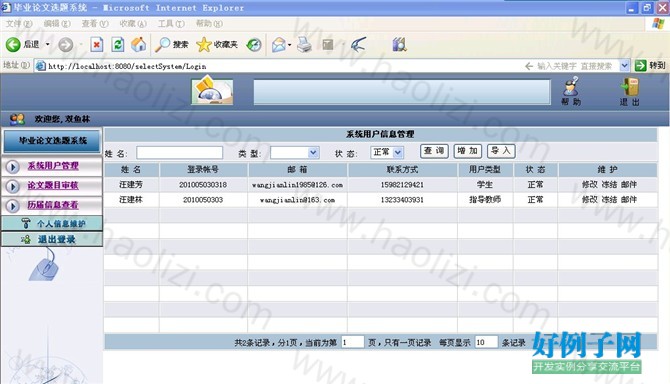
Task: Open Mail envelope icon in toolbar
Action: point(279,44)
